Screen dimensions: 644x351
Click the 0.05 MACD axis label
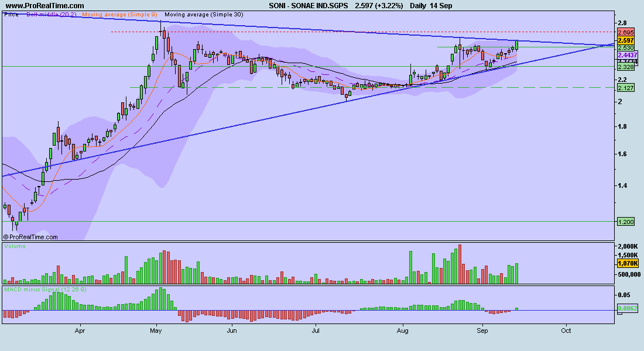click(624, 295)
